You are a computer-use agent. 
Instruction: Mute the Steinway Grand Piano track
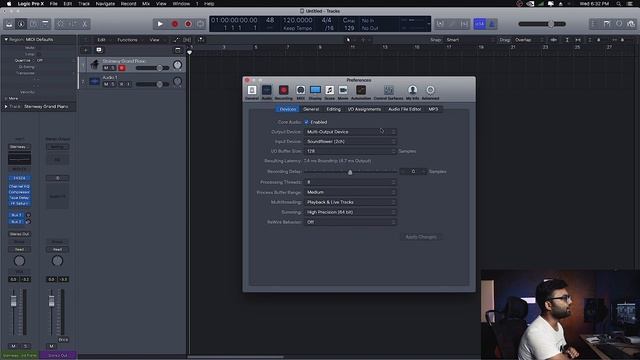(x=106, y=68)
